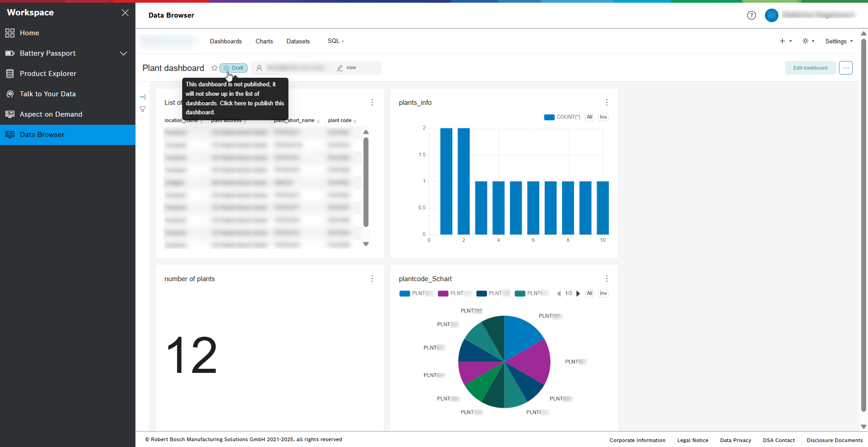Click the filter funnel icon
Viewport: 868px width, 447px height.
(143, 109)
